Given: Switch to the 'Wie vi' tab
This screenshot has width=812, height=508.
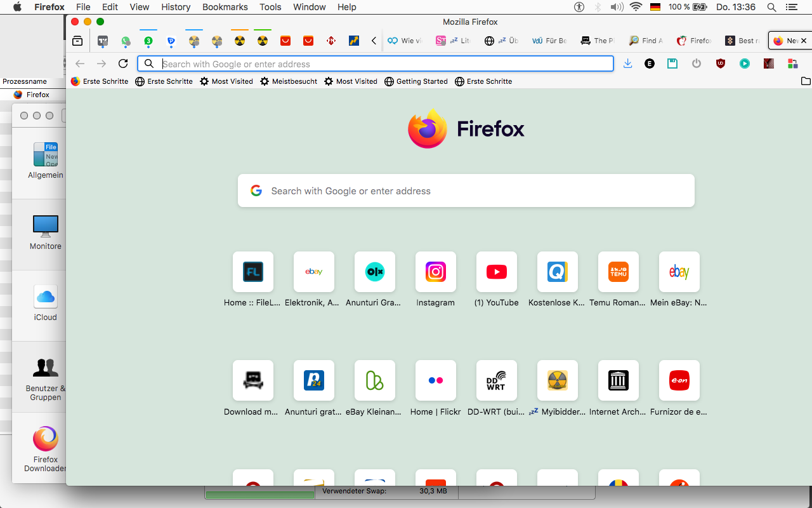Looking at the screenshot, I should tap(405, 41).
